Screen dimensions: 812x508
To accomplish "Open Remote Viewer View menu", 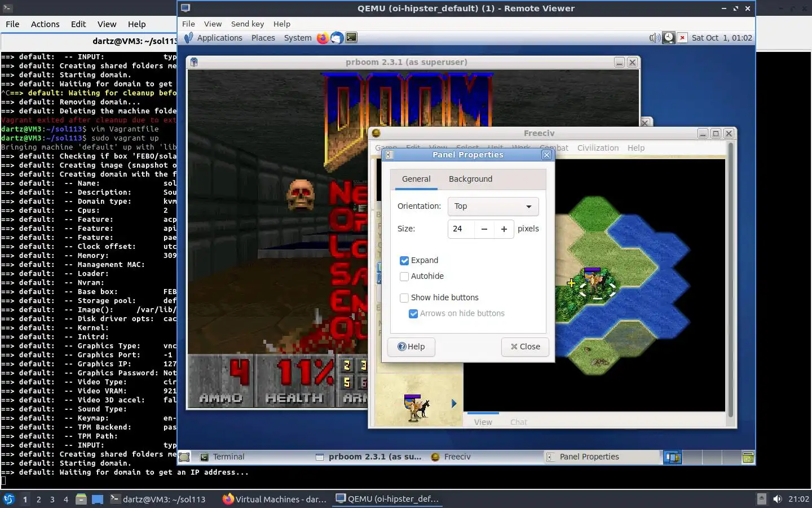I will click(213, 24).
